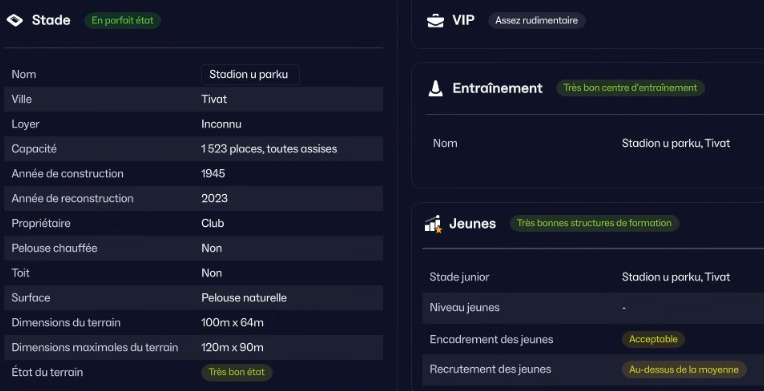Click the VIP briefcase icon
764x391 pixels.
pos(435,20)
